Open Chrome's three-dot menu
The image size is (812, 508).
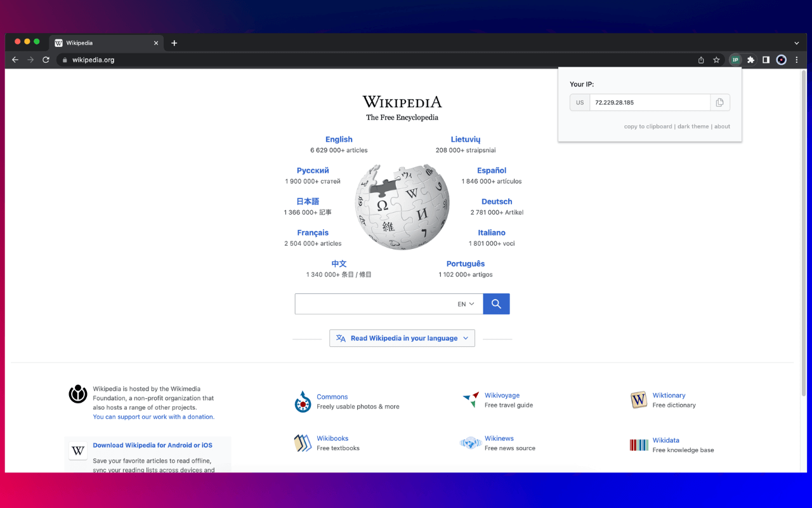tap(797, 60)
